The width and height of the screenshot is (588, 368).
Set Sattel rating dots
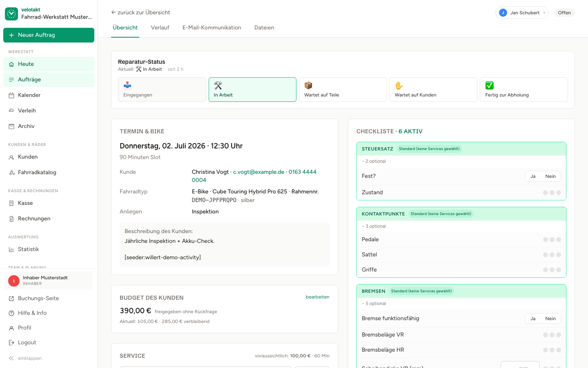click(x=552, y=255)
